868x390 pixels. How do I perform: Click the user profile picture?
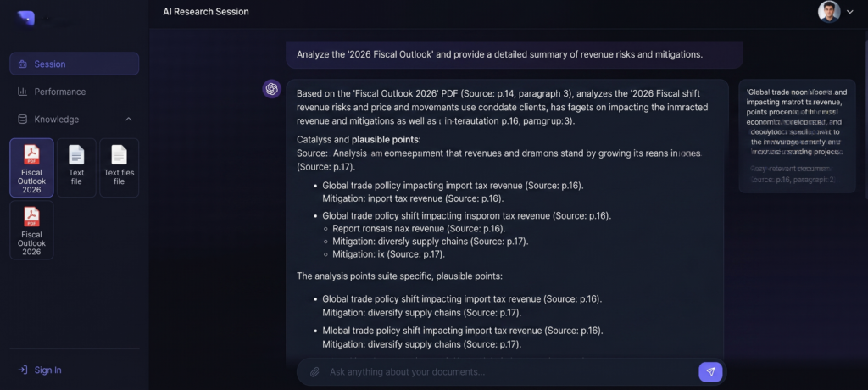click(x=829, y=12)
